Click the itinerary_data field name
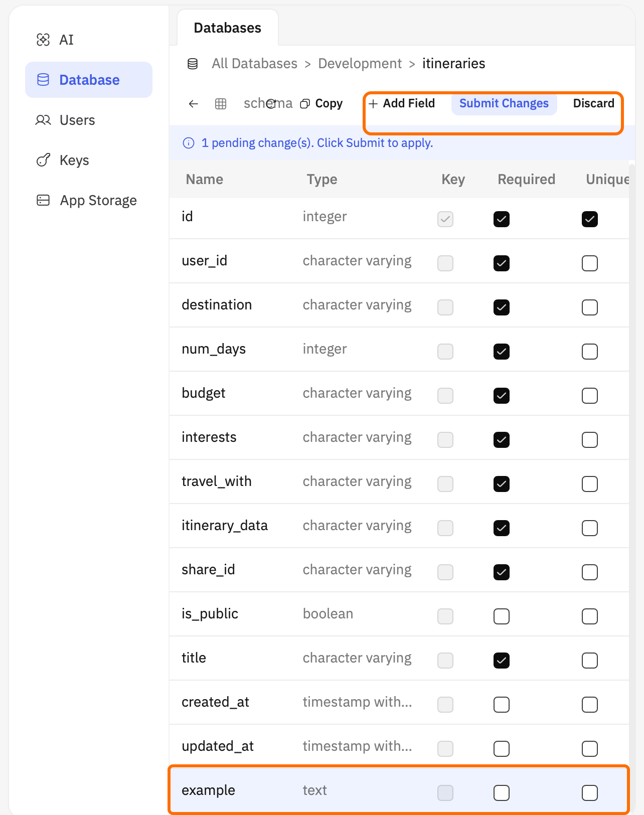 pos(225,526)
